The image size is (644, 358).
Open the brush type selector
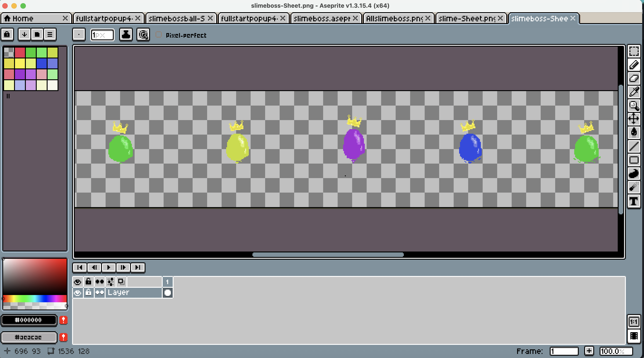79,34
